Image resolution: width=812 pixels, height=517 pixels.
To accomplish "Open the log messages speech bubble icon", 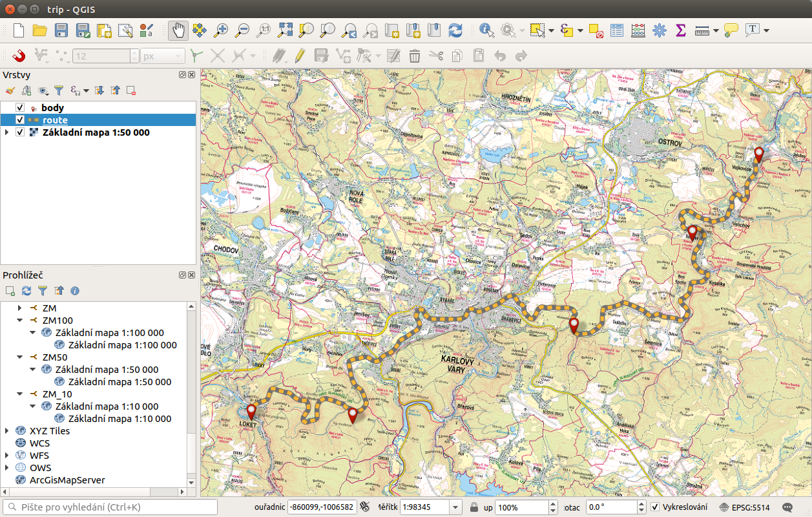I will [788, 507].
